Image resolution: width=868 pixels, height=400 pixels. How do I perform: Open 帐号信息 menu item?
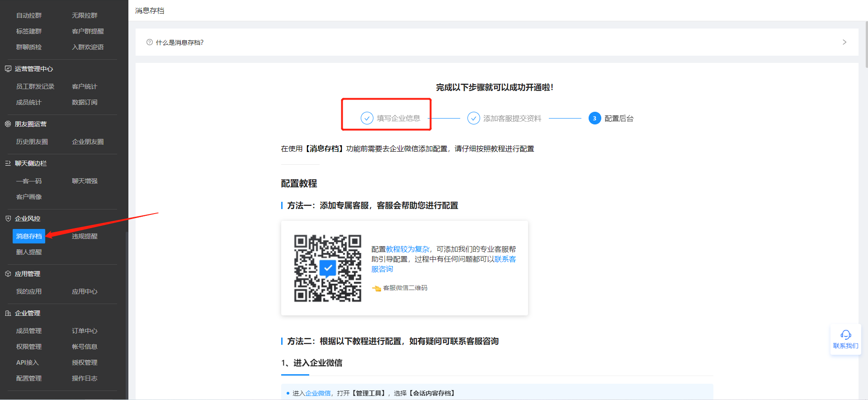[x=85, y=347]
